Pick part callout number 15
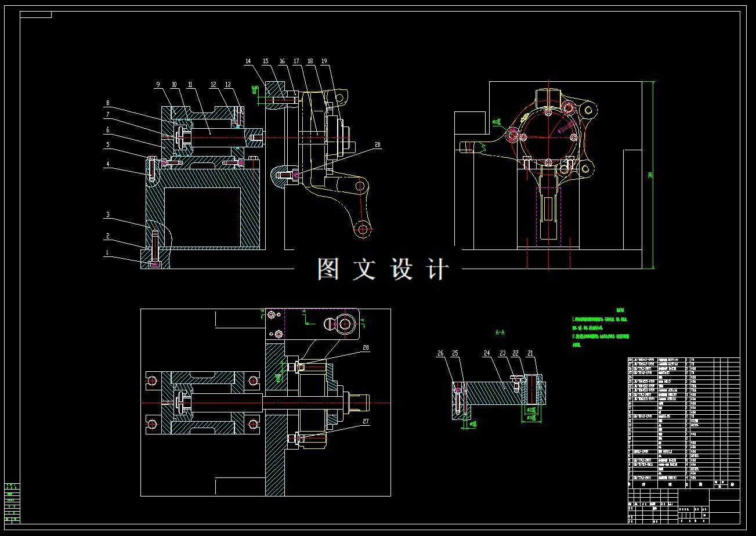Image resolution: width=756 pixels, height=536 pixels. pyautogui.click(x=265, y=61)
